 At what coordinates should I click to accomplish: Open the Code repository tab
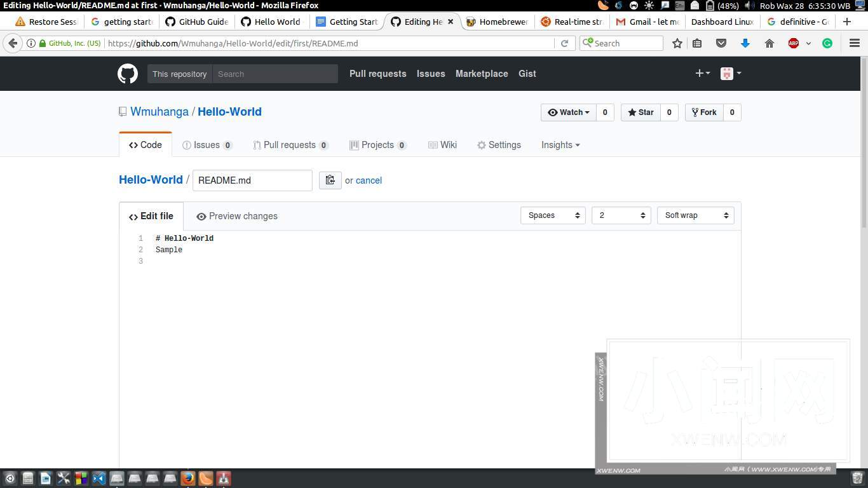(146, 145)
